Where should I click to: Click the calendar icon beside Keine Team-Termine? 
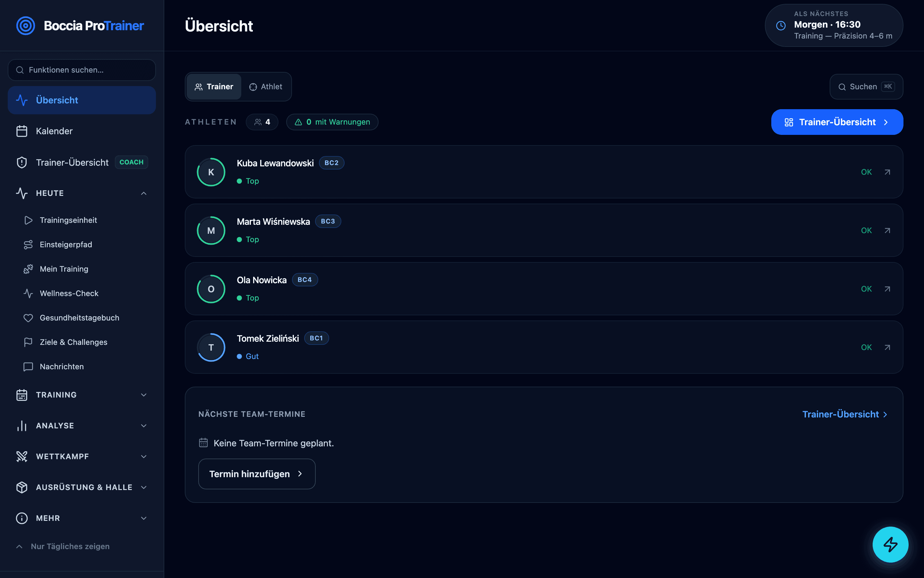[203, 443]
